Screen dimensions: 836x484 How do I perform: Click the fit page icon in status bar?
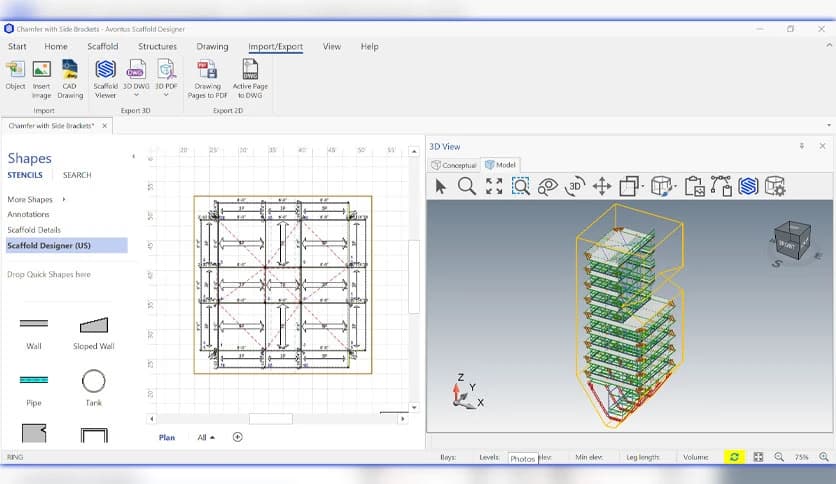coord(758,457)
